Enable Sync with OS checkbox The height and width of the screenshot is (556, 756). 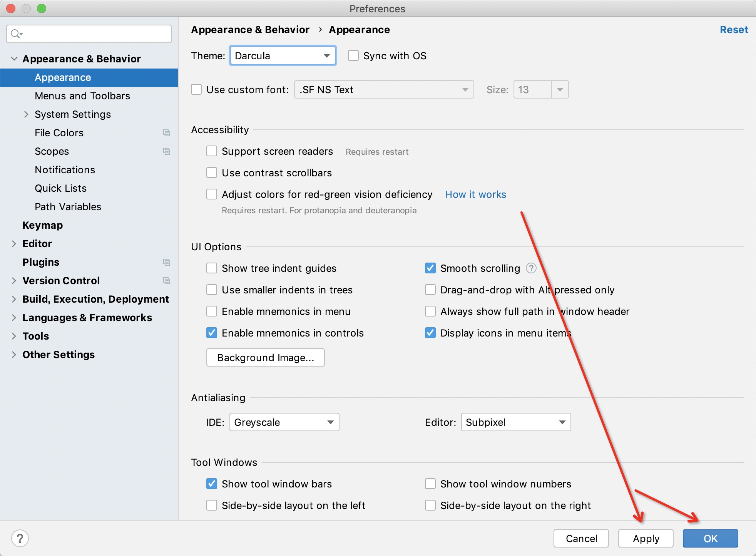[353, 56]
